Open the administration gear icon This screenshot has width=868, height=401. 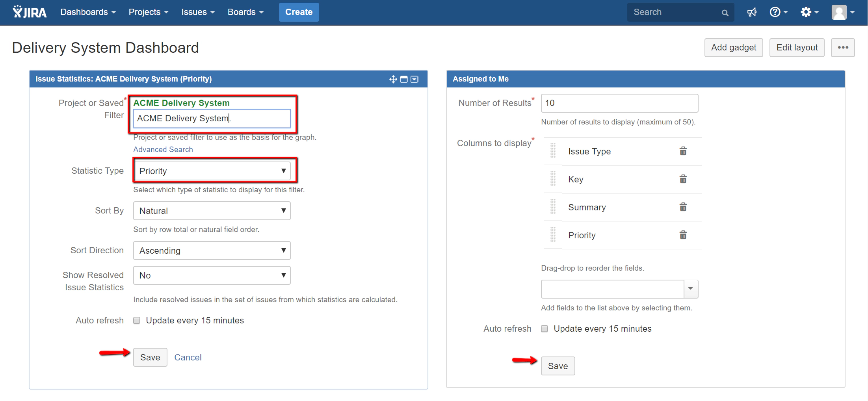[x=807, y=12]
